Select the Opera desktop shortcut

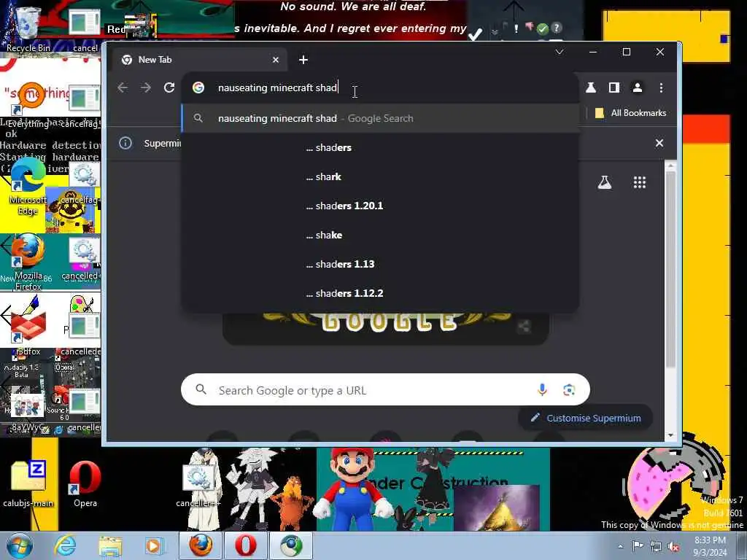(85, 484)
